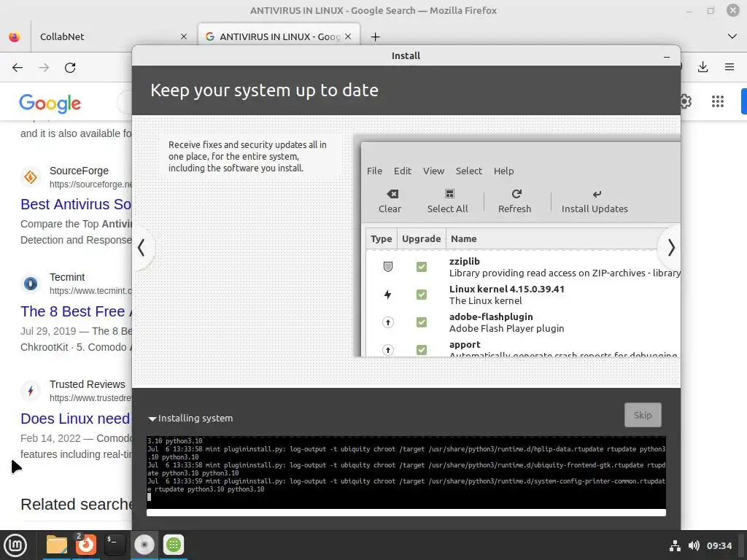747x560 pixels.
Task: Toggle the adobe-flashplugin upgrade checkbox
Action: tap(421, 322)
